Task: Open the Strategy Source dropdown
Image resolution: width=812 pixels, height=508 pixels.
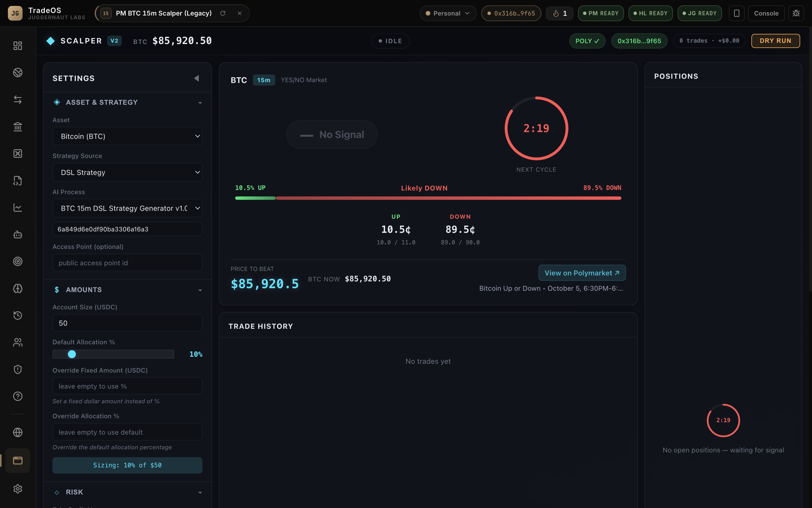Action: (x=127, y=172)
